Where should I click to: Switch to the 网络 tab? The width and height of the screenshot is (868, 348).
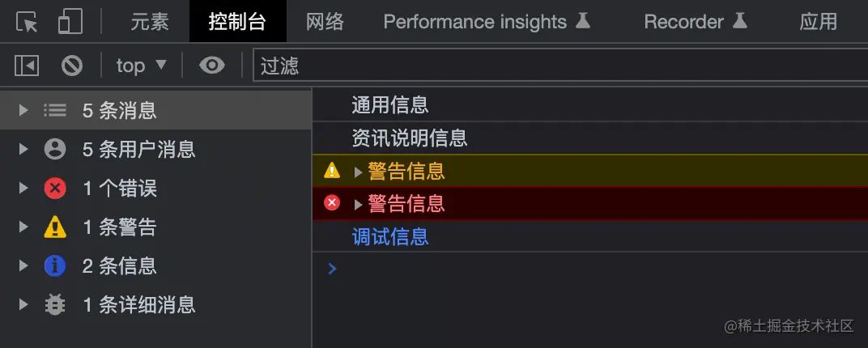pos(325,22)
